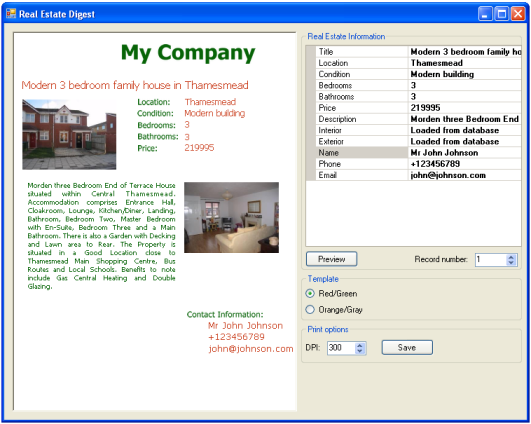Click the Preview button

pos(332,259)
